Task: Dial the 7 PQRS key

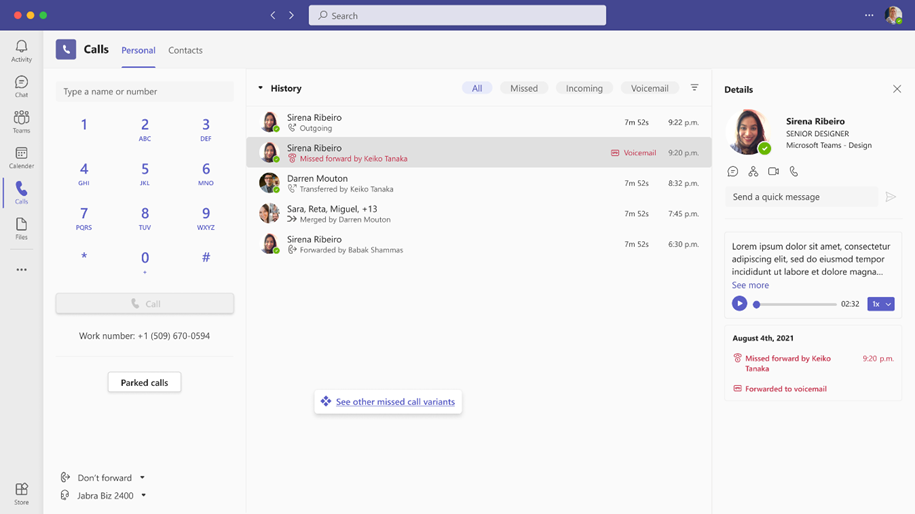Action: [x=84, y=217]
